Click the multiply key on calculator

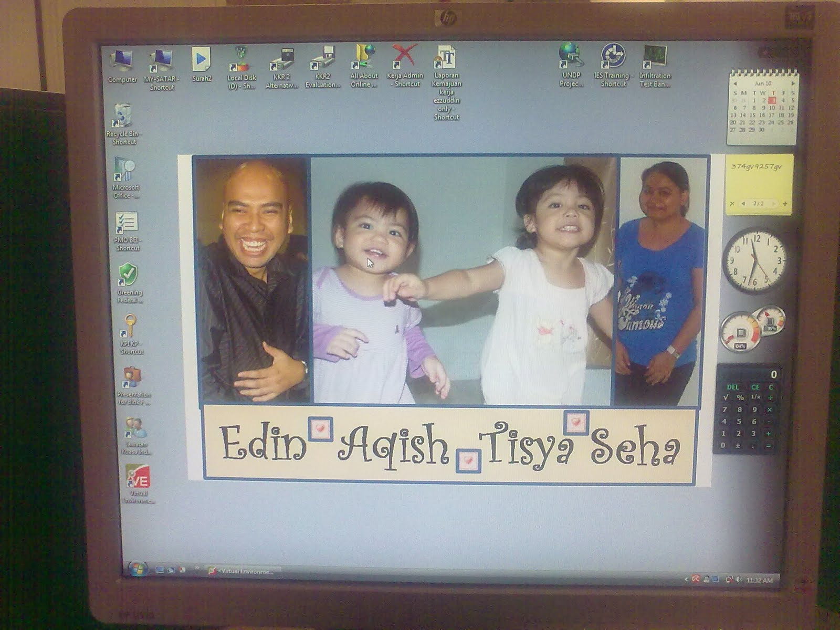pyautogui.click(x=770, y=409)
